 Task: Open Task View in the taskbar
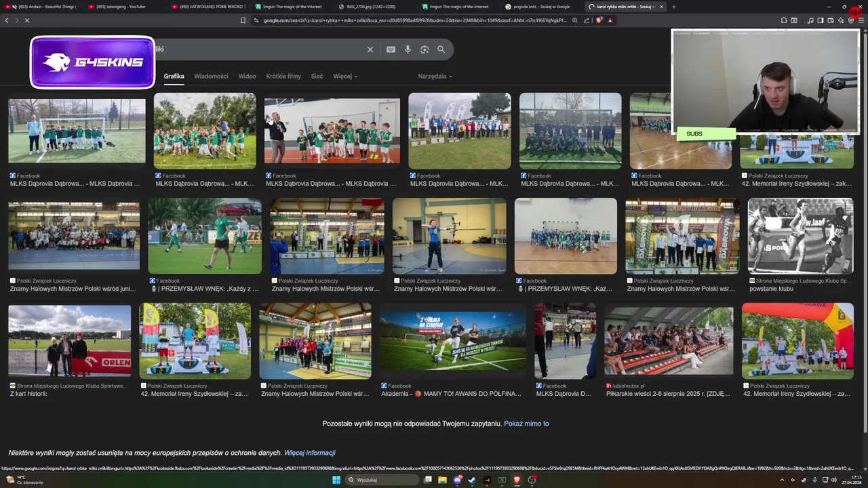427,480
